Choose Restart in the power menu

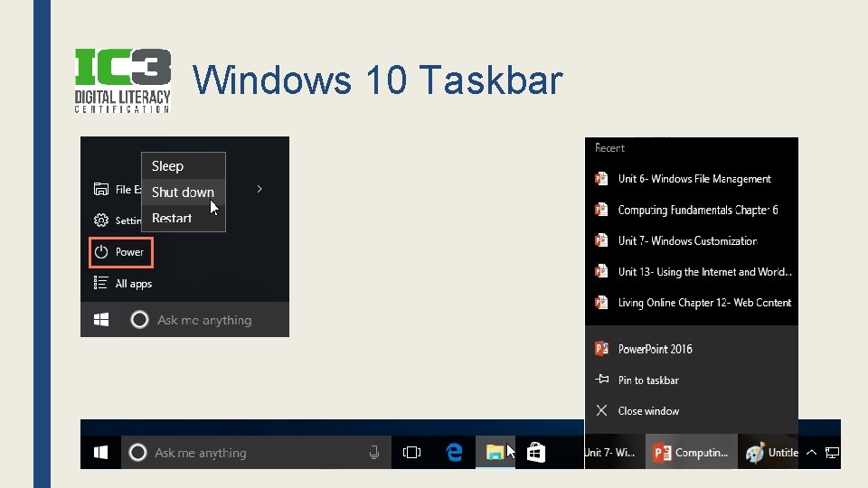pos(184,218)
